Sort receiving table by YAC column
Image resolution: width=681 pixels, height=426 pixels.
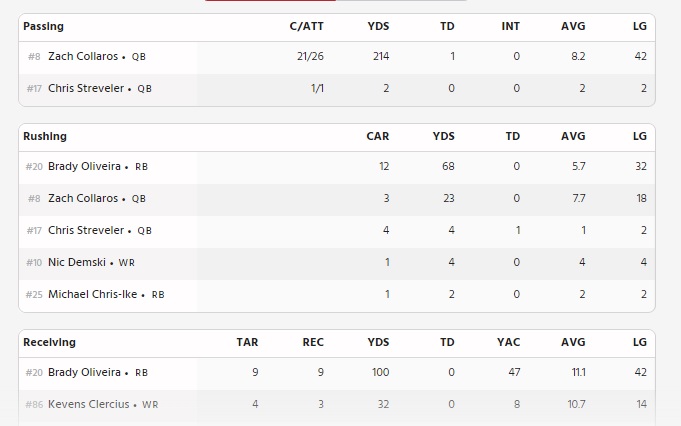[x=508, y=342]
